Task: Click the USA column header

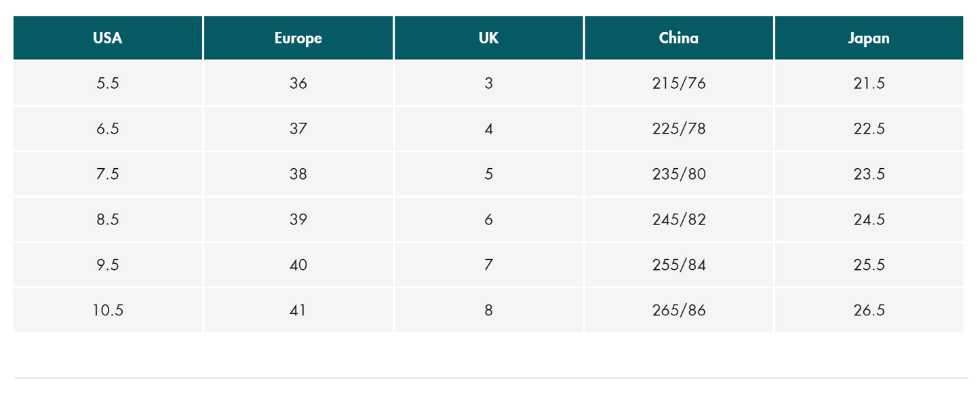Action: [x=108, y=38]
